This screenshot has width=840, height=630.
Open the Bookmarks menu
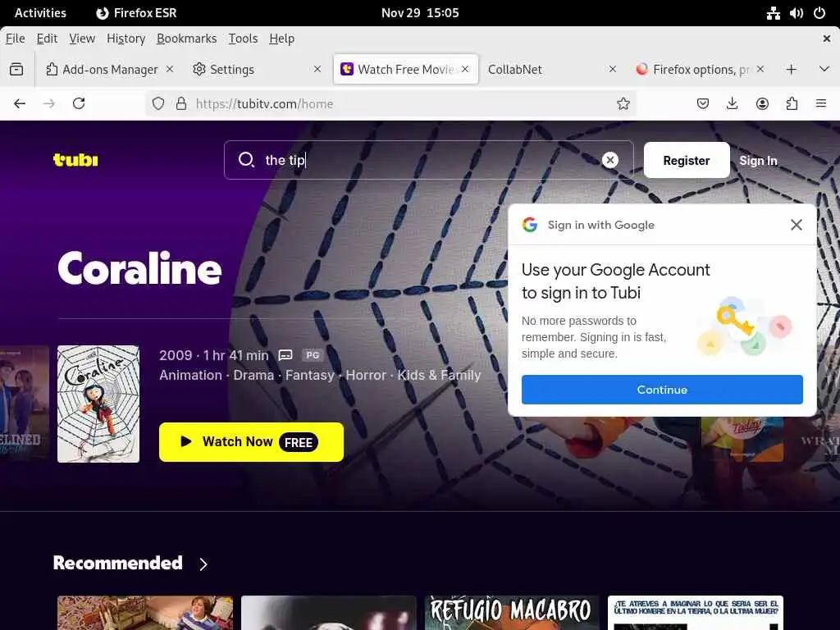click(x=186, y=39)
